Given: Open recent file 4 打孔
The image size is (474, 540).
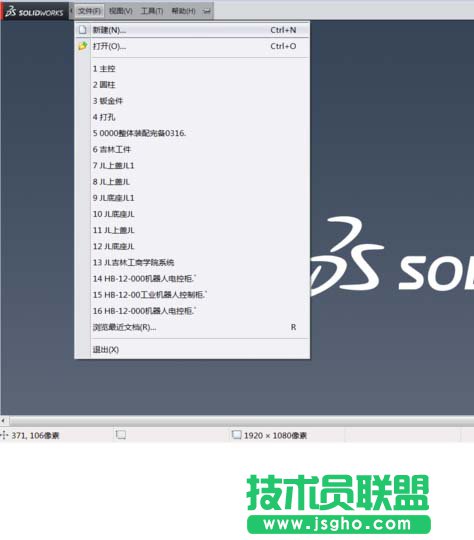Looking at the screenshot, I should pos(192,117).
